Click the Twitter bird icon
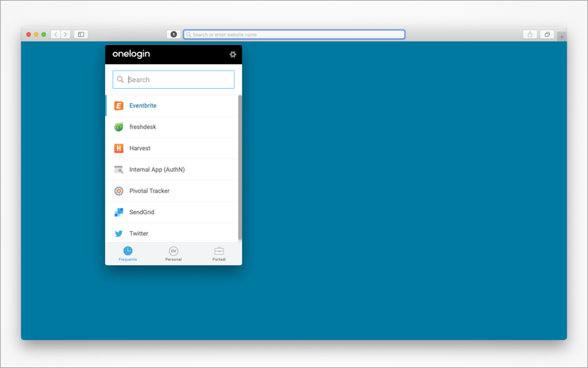Screen dimensions: 588x368 click(x=118, y=233)
